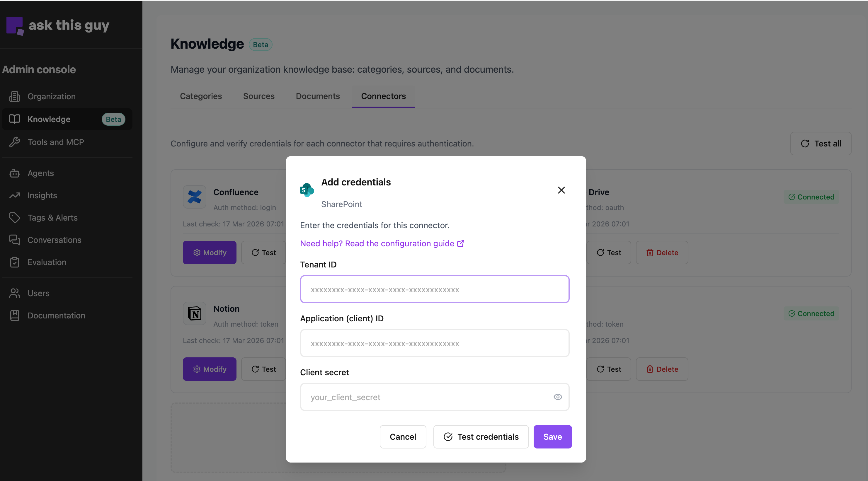Viewport: 868px width, 481px height.
Task: Open the Agents section
Action: point(40,173)
